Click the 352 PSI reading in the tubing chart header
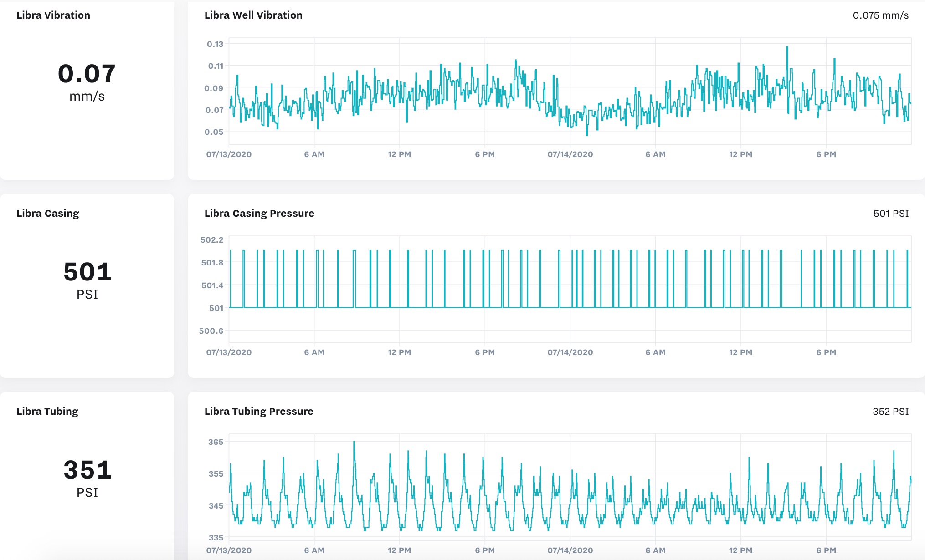This screenshot has height=560, width=925. [890, 411]
